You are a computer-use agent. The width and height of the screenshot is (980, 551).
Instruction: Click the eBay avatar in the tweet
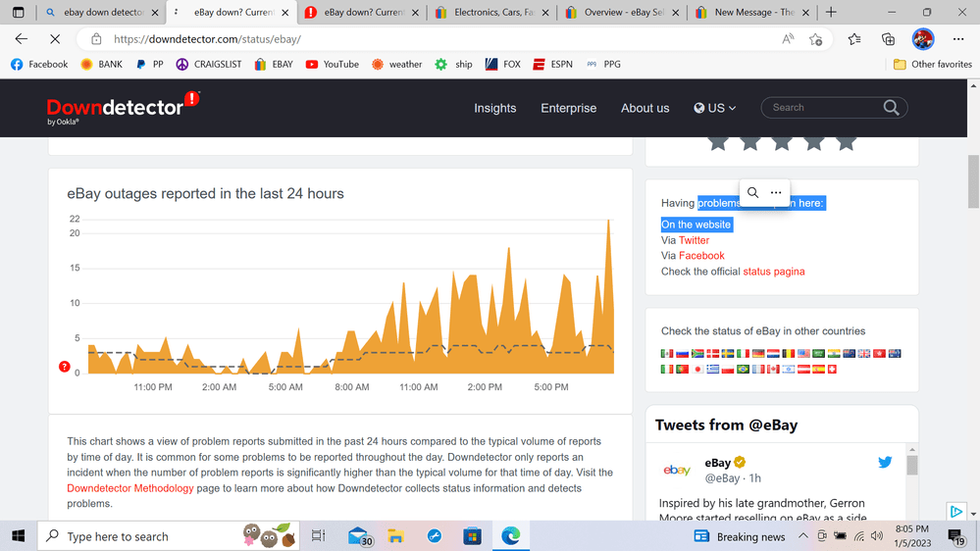coord(677,470)
